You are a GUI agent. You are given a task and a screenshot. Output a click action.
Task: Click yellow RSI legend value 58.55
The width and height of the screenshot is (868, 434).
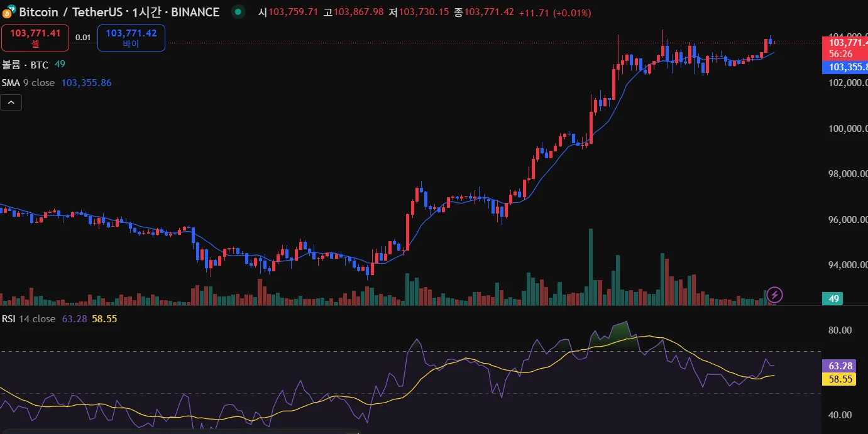coord(104,319)
